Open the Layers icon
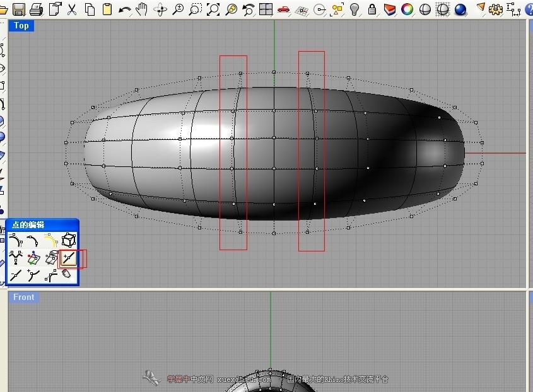The height and width of the screenshot is (392, 533). click(390, 9)
